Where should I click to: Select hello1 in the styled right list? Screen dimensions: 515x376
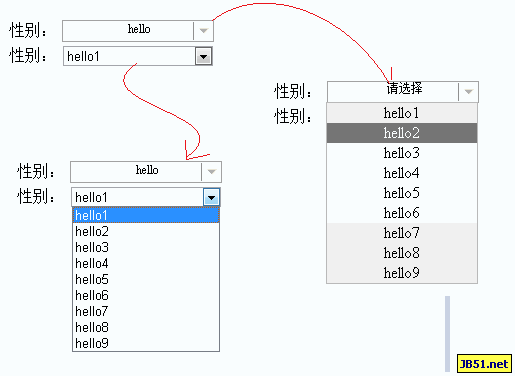click(402, 113)
